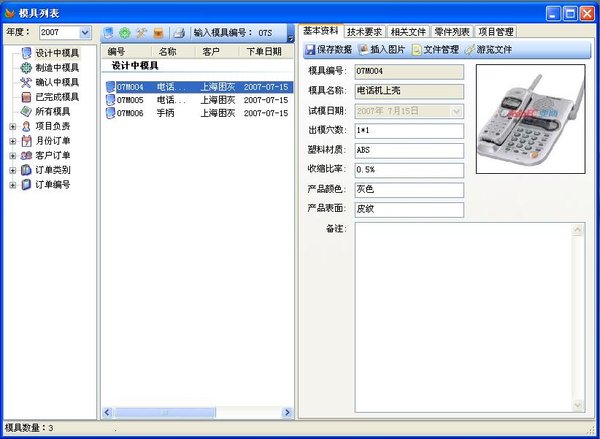Expand the 客户订单 tree node
This screenshot has width=600, height=439.
[12, 155]
